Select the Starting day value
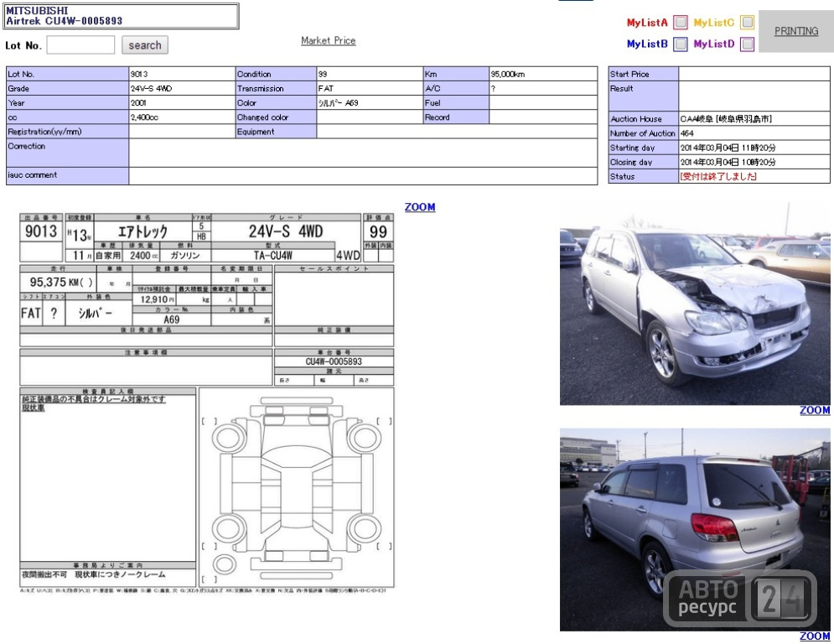Screen dimensions: 834x644 coord(728,148)
